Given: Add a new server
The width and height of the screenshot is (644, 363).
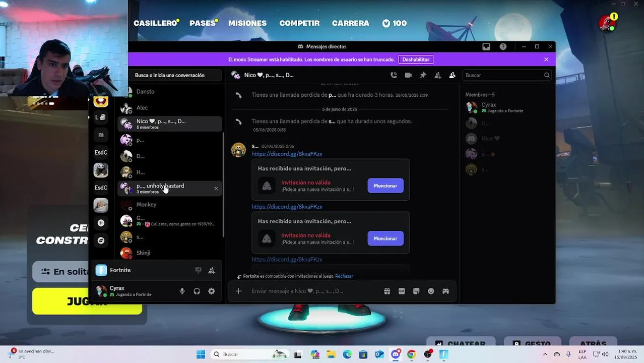Looking at the screenshot, I should 101,223.
